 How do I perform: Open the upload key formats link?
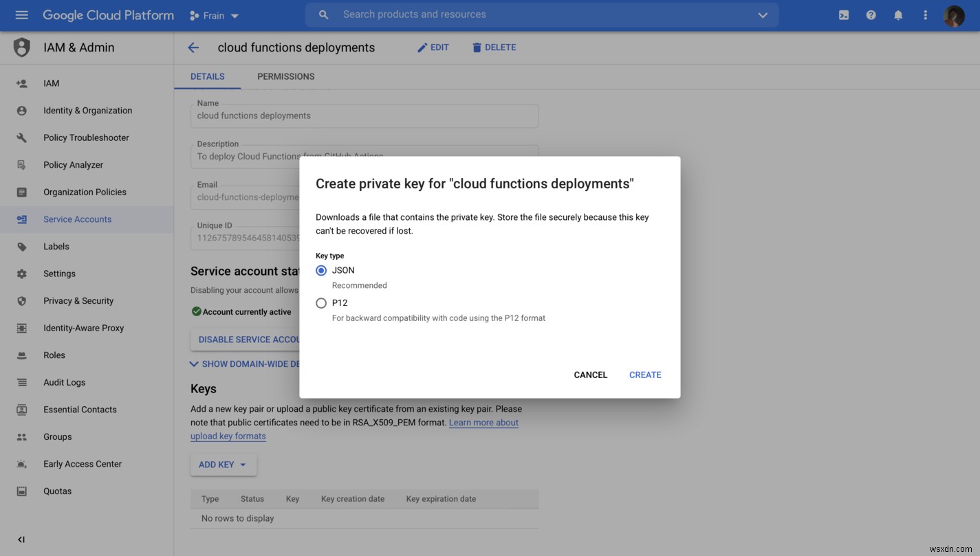[228, 436]
